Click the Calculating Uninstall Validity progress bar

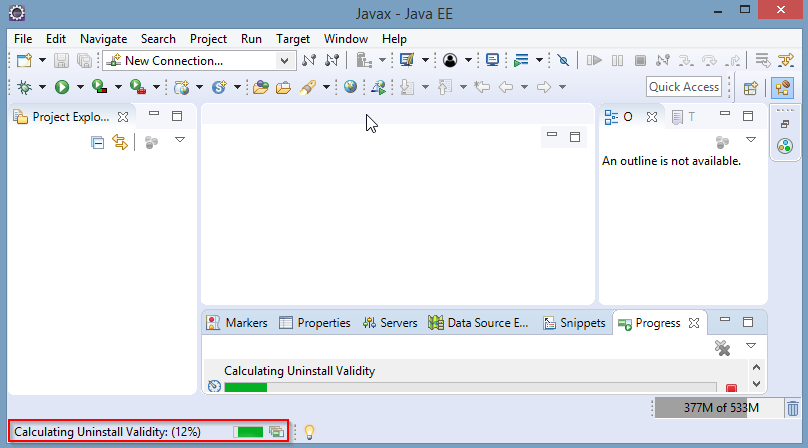tap(470, 387)
